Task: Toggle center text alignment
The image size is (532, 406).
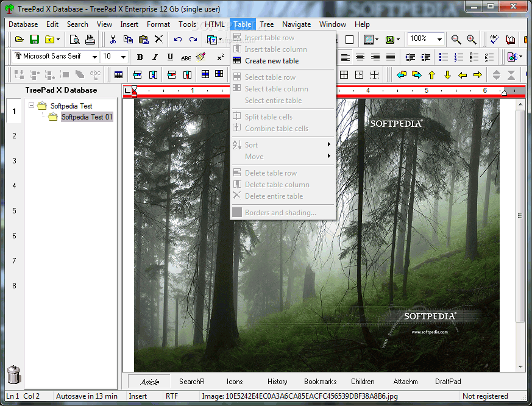Action: click(x=360, y=57)
